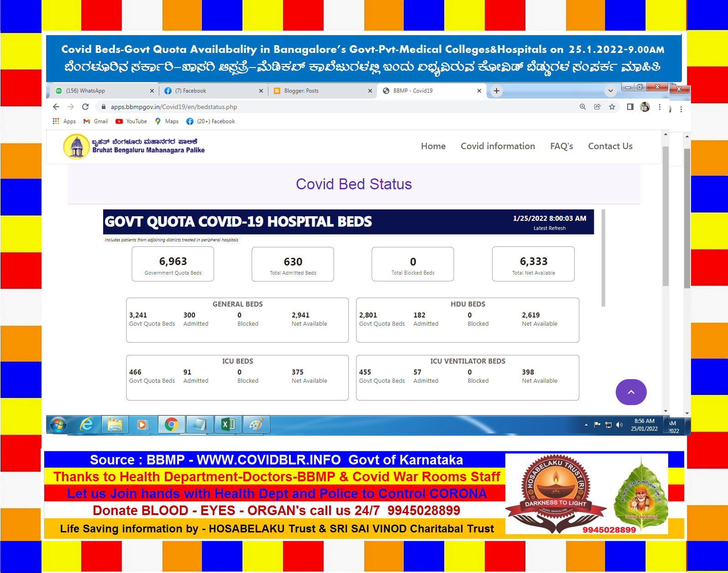Screen dimensions: 728x573
Task: Open the Chrome three-dot menu
Action: [660, 107]
